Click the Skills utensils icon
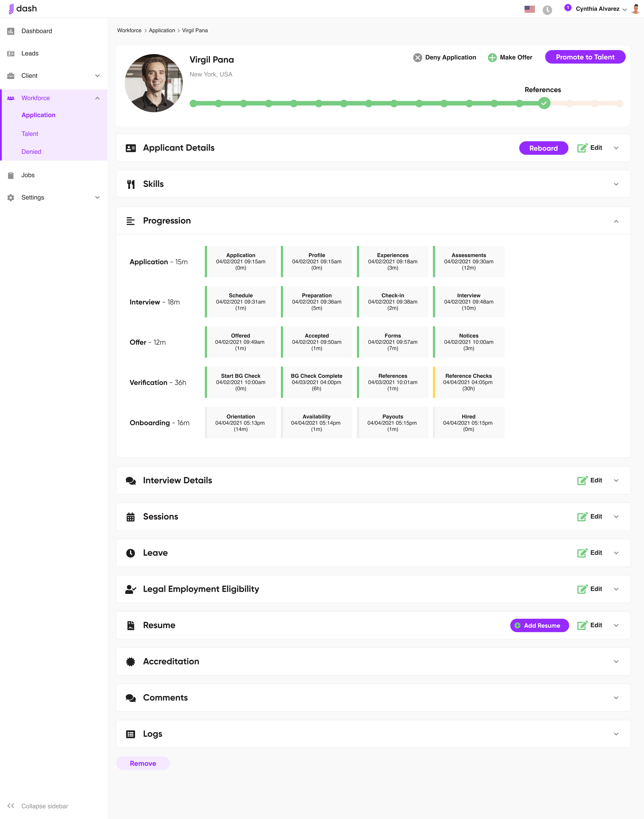Screen dimensions: 644x819 coord(131,184)
